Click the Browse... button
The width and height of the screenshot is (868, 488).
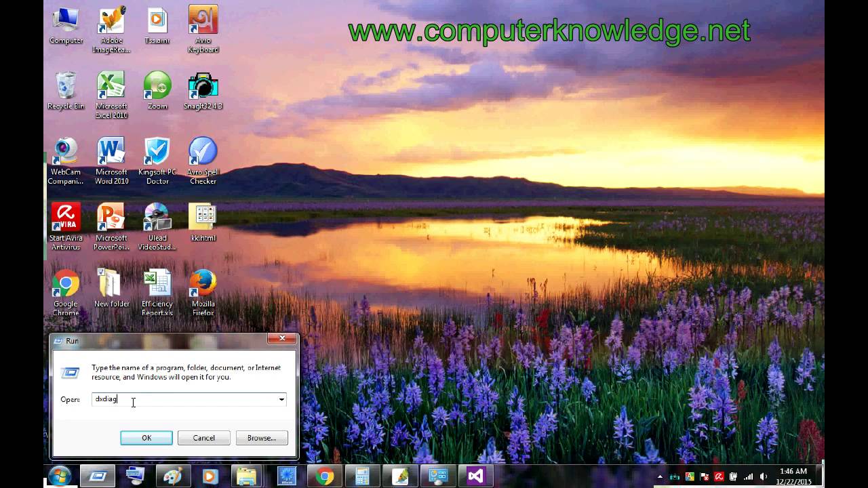tap(262, 438)
